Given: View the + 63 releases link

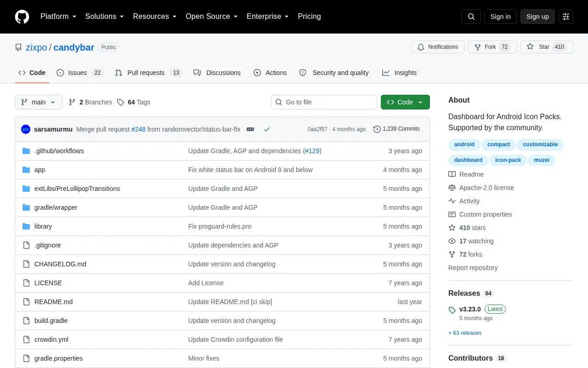Looking at the screenshot, I should pos(465,333).
